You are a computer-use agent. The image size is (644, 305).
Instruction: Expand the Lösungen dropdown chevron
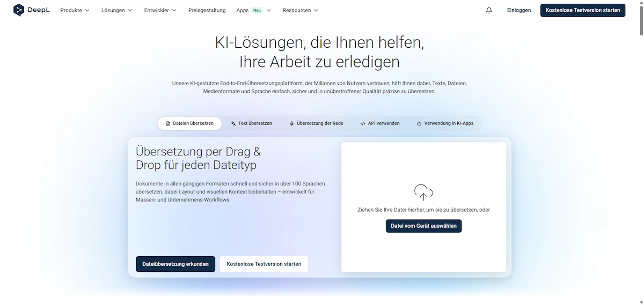pyautogui.click(x=130, y=10)
